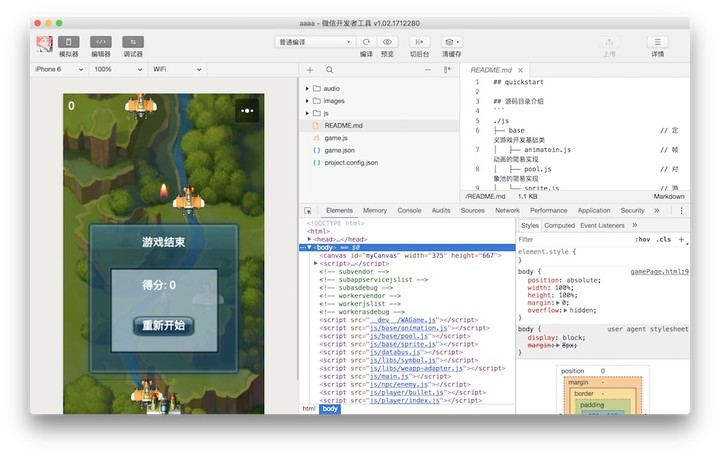Image resolution: width=720 pixels, height=457 pixels.
Task: Select the Styles subtab
Action: point(529,226)
